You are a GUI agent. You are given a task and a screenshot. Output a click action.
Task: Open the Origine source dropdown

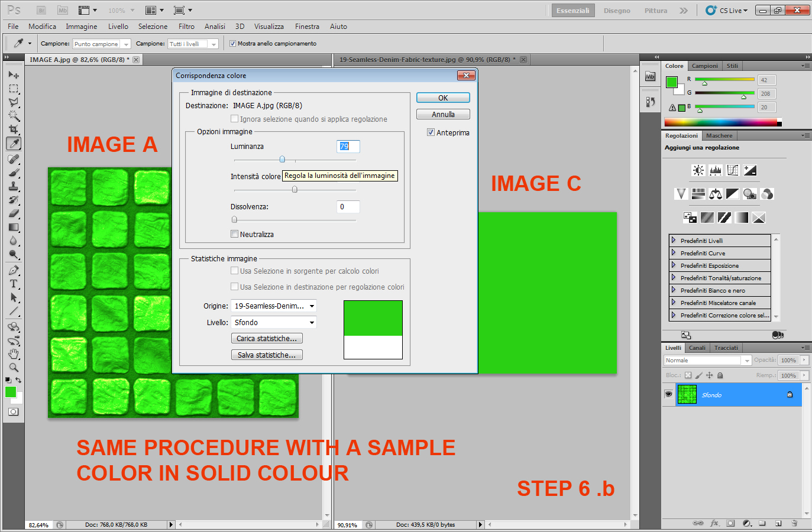[x=274, y=306]
